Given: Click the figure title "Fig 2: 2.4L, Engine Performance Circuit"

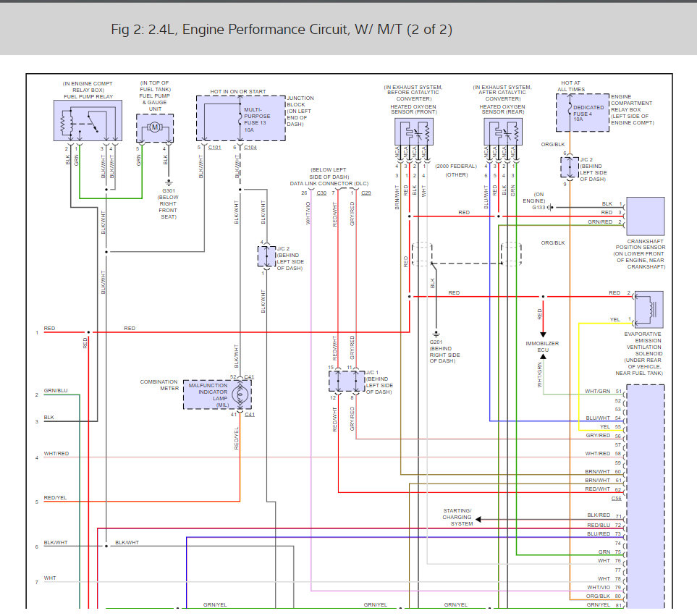Looking at the screenshot, I should [x=282, y=30].
